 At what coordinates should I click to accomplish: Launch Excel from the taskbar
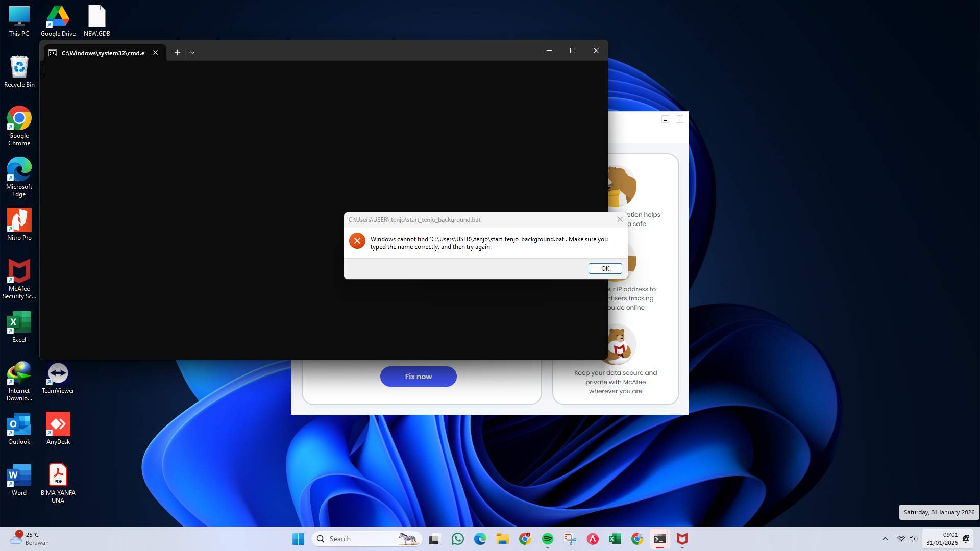coord(614,538)
